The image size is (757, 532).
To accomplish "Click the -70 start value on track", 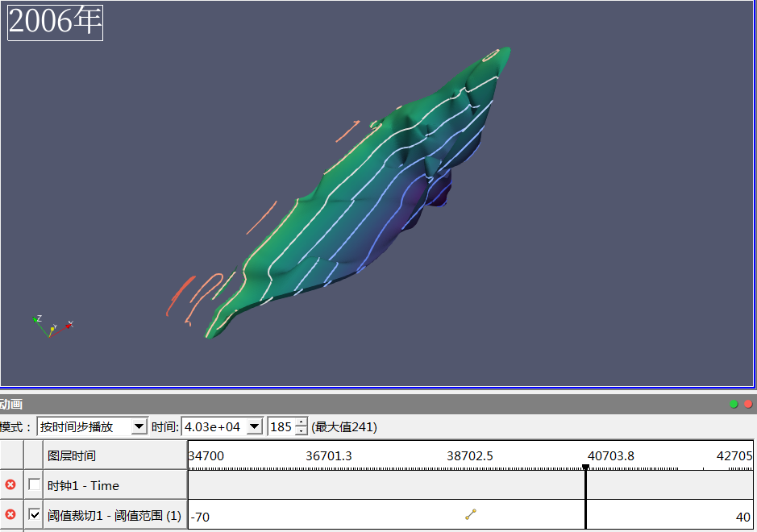I will click(200, 517).
